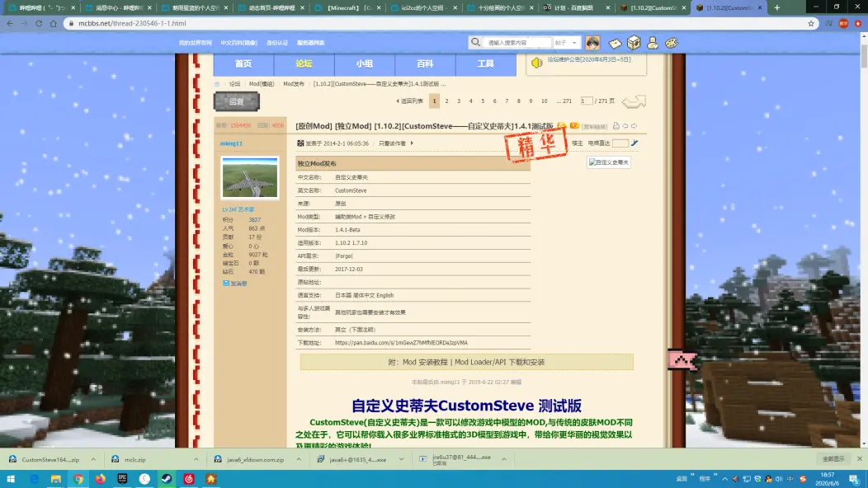
Task: Click the print icon beside thread title
Action: pos(616,126)
